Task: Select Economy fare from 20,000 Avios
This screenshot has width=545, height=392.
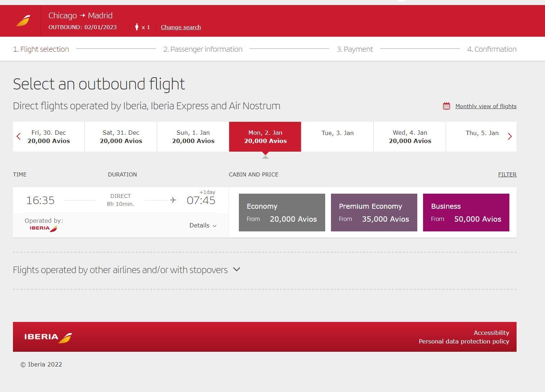Action: (282, 213)
